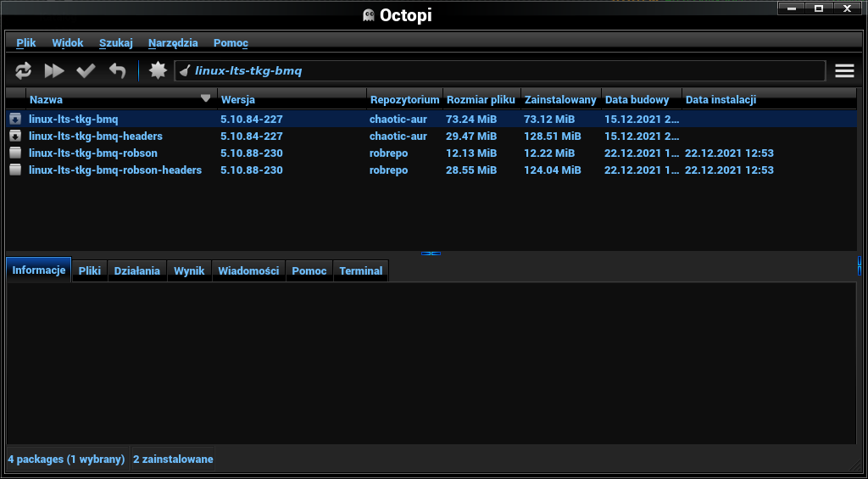The width and height of the screenshot is (868, 479).
Task: Click the '2 zainstalowane' status label
Action: click(173, 459)
